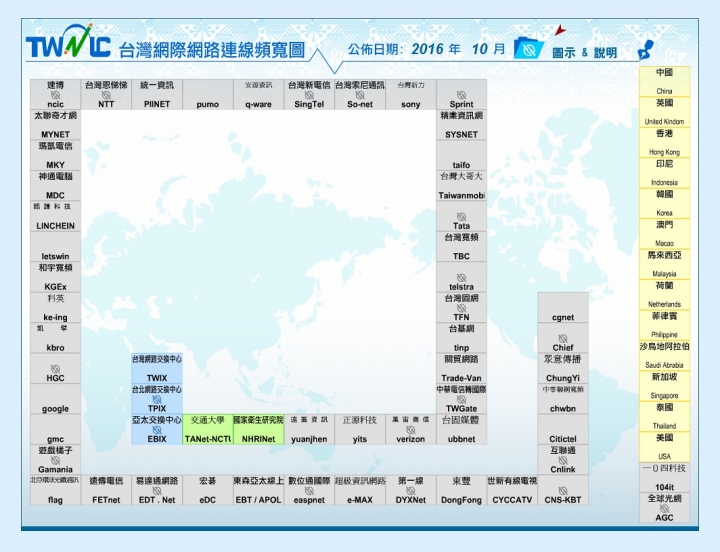Click the small icon above TPIX

pos(157,400)
